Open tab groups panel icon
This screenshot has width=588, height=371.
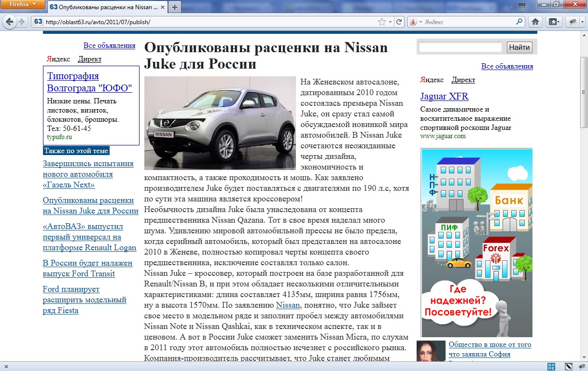[521, 7]
